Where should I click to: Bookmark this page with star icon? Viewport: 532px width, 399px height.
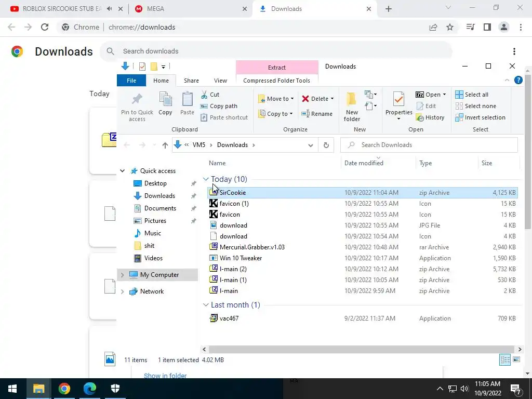pyautogui.click(x=450, y=27)
